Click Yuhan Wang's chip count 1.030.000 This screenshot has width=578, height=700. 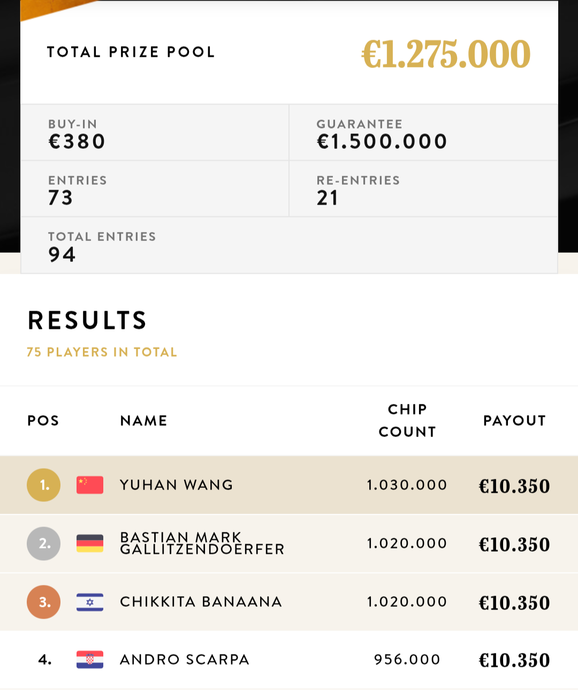pyautogui.click(x=407, y=485)
